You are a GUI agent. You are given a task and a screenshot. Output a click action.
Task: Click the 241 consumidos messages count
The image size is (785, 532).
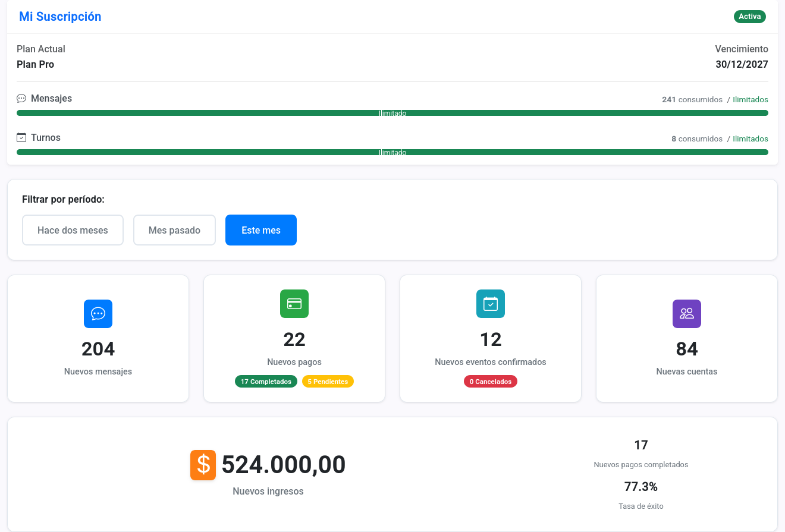[692, 100]
